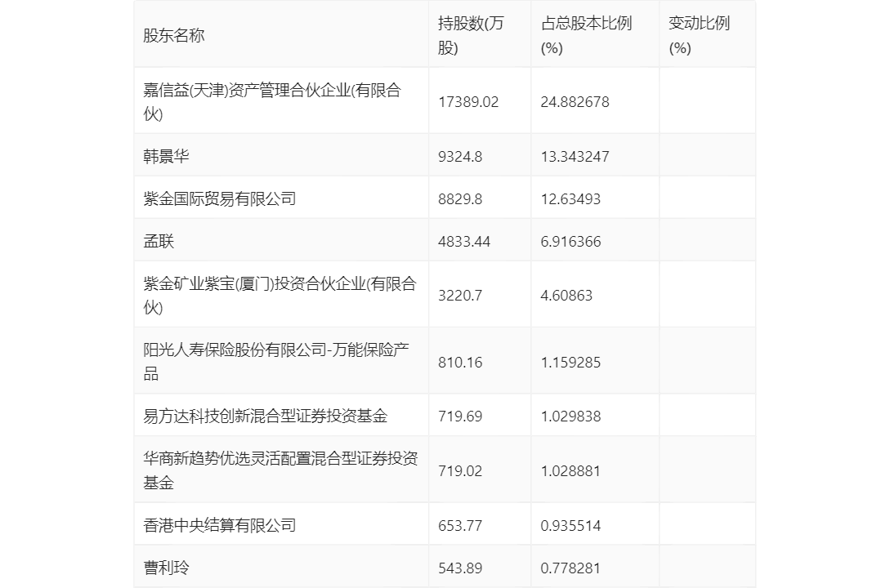Click the 17389.02 shares value
Image resolution: width=890 pixels, height=588 pixels.
click(468, 102)
